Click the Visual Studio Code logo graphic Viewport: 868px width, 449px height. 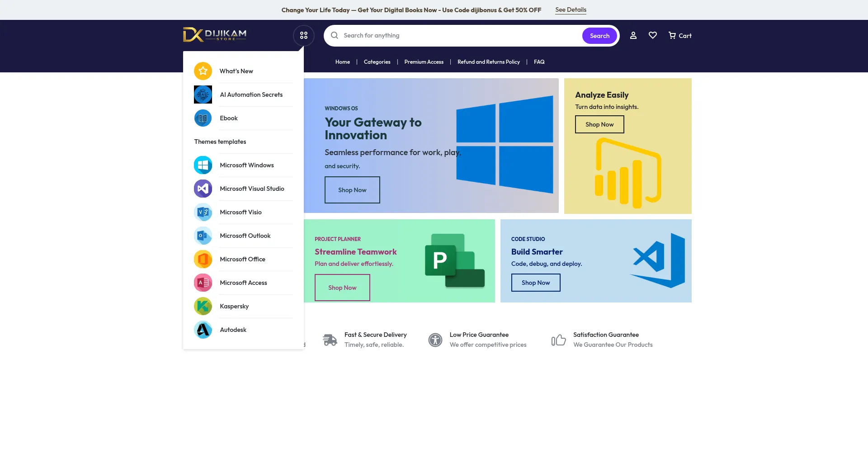click(x=658, y=260)
